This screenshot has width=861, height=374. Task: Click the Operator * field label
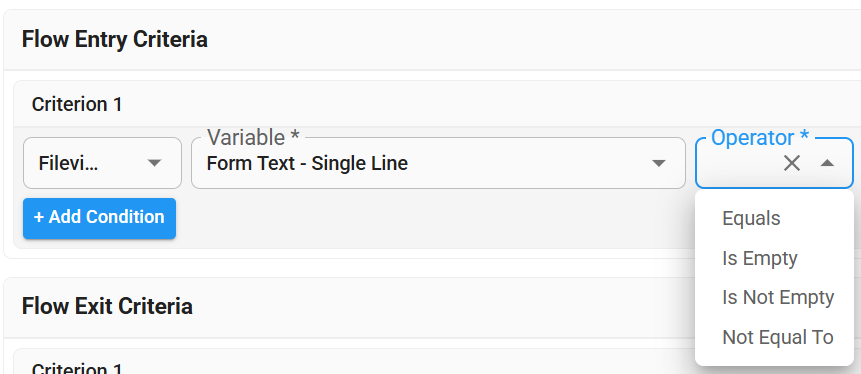click(x=760, y=138)
